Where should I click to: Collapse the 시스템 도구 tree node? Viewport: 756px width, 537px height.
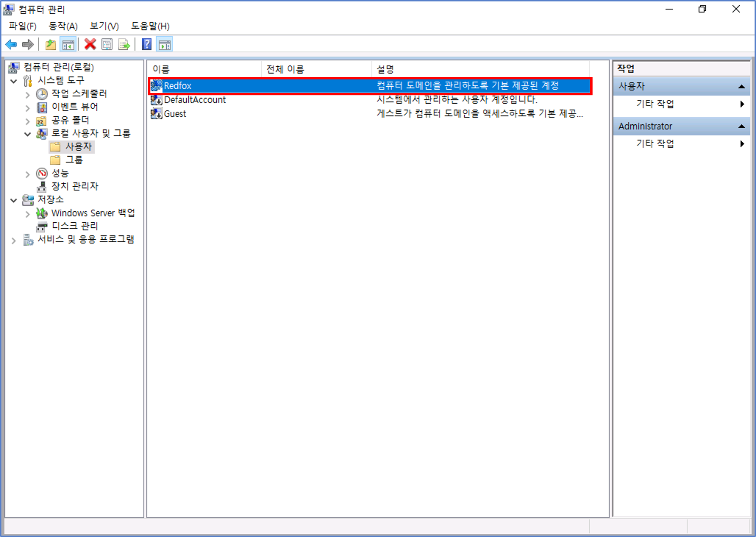14,81
